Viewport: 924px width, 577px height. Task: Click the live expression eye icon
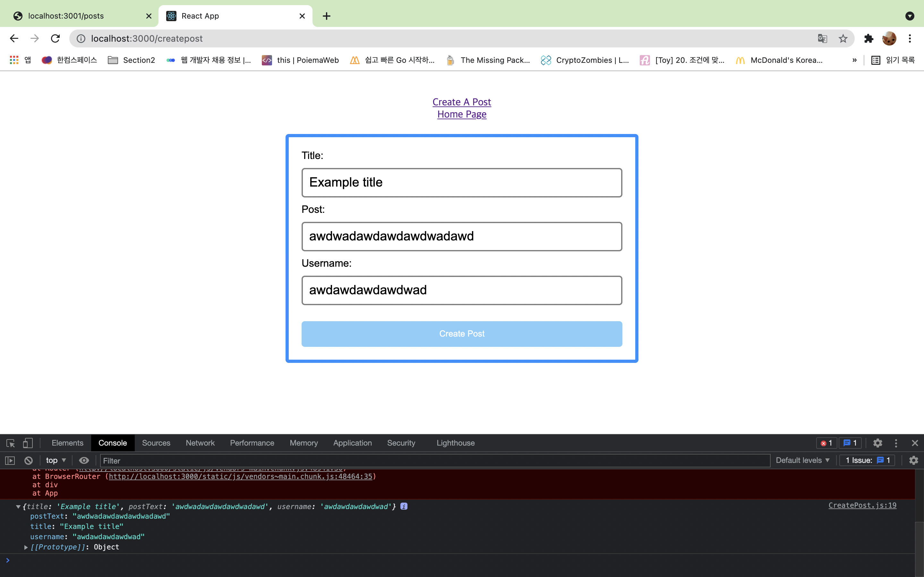[84, 461]
